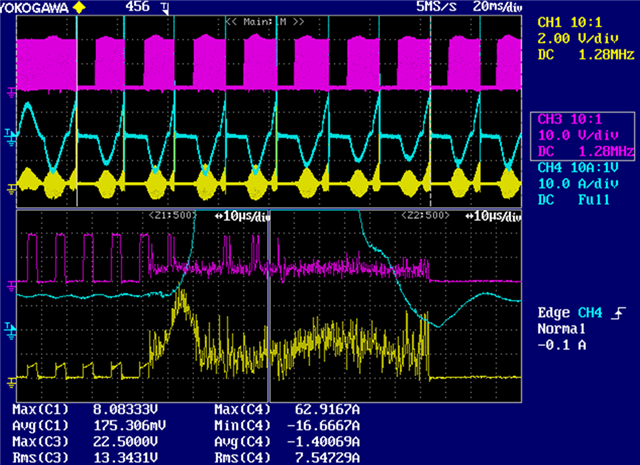Click the Min(C4) -16.6667A measurement

[x=287, y=426]
